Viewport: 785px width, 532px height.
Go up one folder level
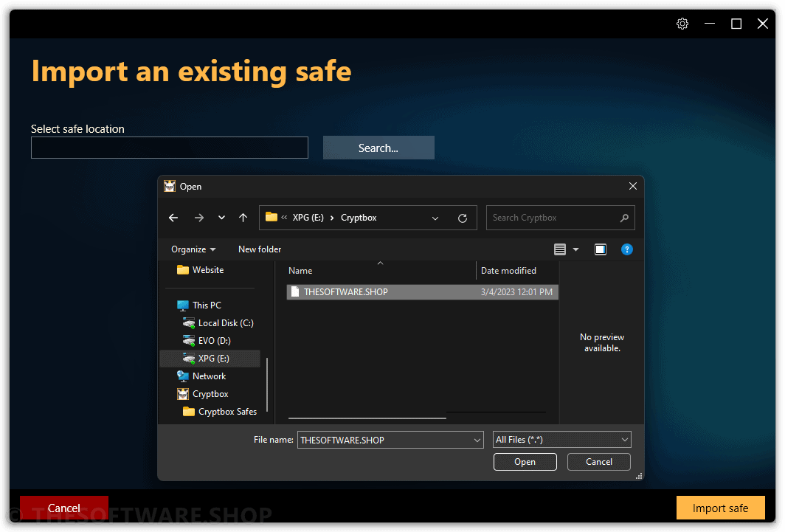[243, 218]
